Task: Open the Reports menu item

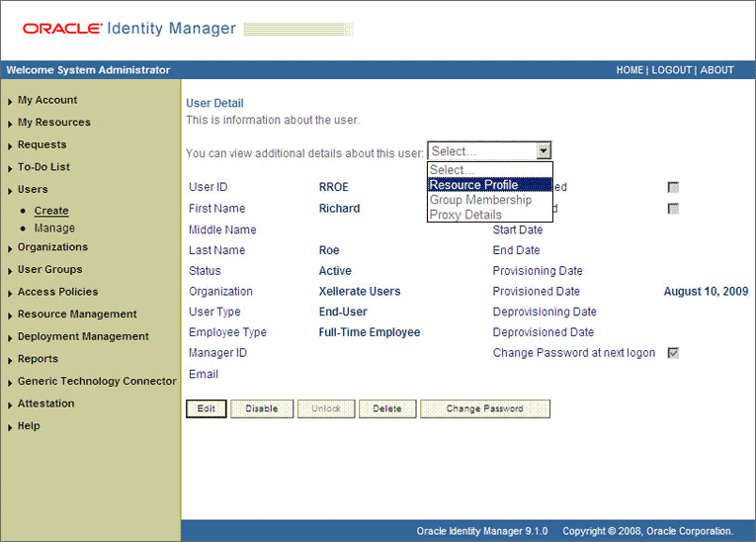Action: click(38, 359)
